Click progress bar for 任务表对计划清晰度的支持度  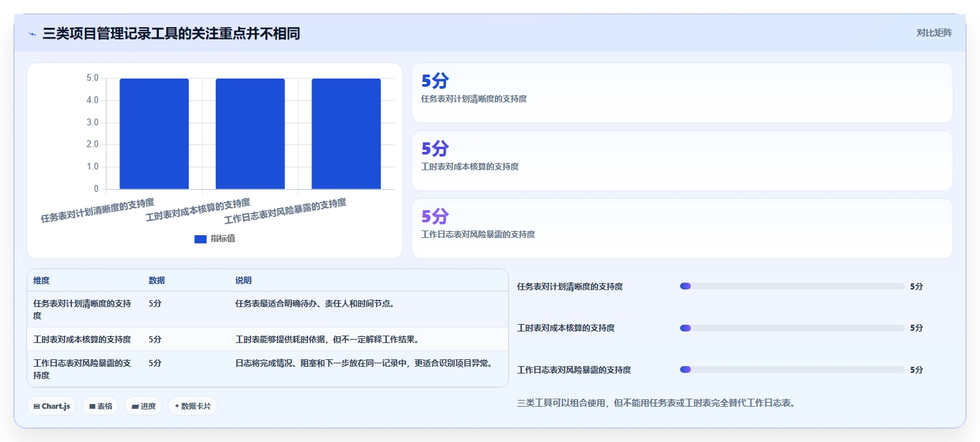(x=792, y=287)
